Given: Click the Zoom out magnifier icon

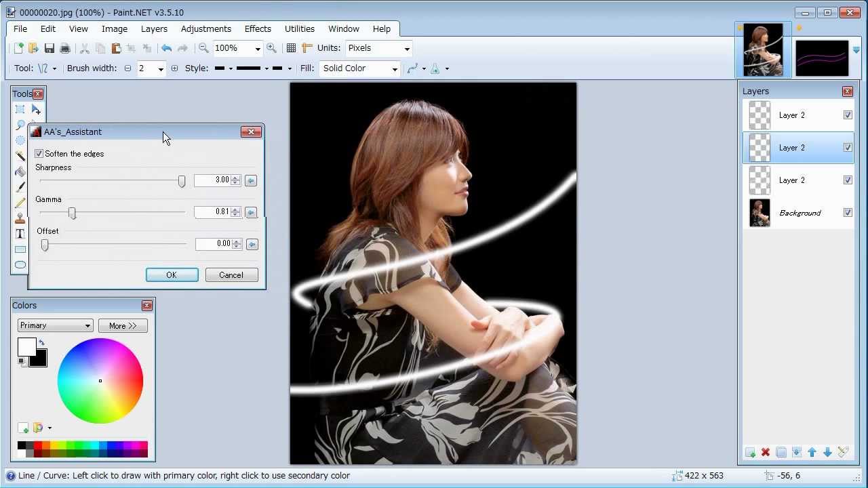Looking at the screenshot, I should click(203, 48).
